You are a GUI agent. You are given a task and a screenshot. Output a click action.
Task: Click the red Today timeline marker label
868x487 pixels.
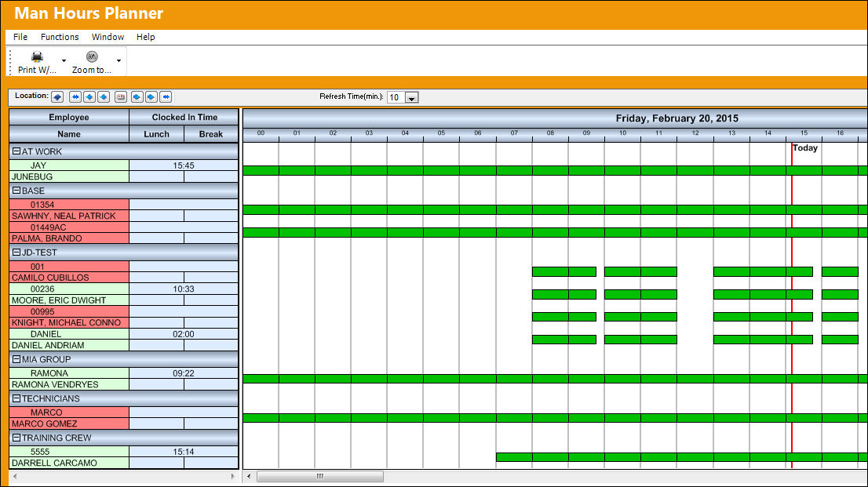(x=805, y=147)
